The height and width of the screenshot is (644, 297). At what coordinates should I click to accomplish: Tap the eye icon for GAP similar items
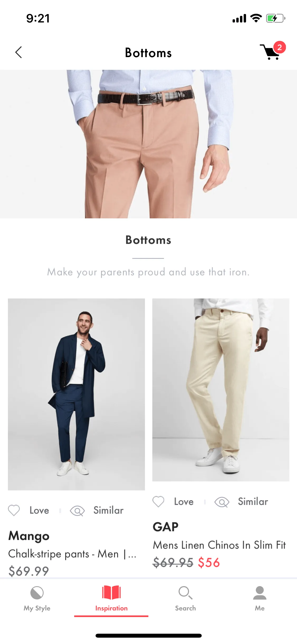point(222,502)
